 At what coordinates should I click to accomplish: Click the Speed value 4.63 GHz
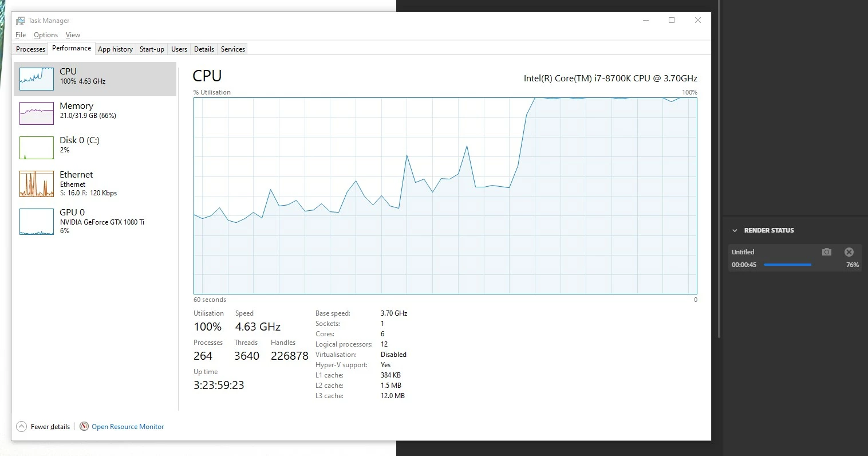click(258, 327)
